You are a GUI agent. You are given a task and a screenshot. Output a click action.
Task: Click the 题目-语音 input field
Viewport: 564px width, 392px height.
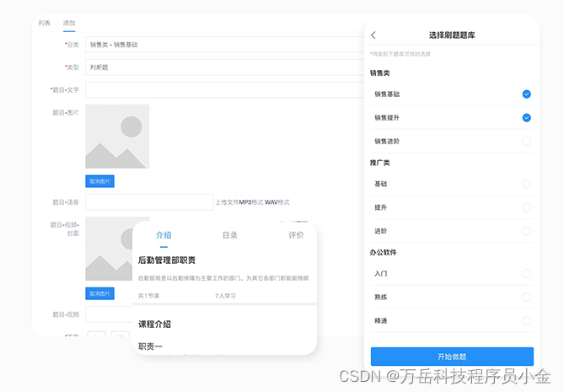[x=149, y=202]
